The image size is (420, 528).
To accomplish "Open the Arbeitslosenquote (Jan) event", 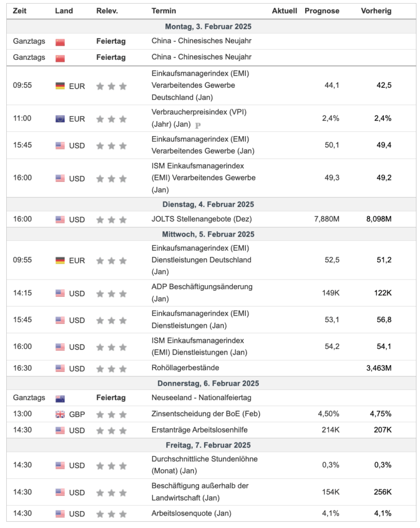I will (x=191, y=514).
